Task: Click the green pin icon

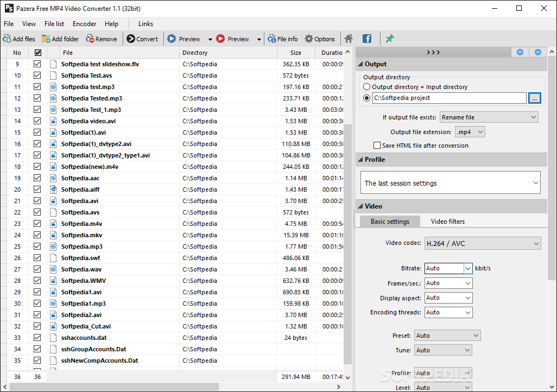Action: tap(390, 39)
